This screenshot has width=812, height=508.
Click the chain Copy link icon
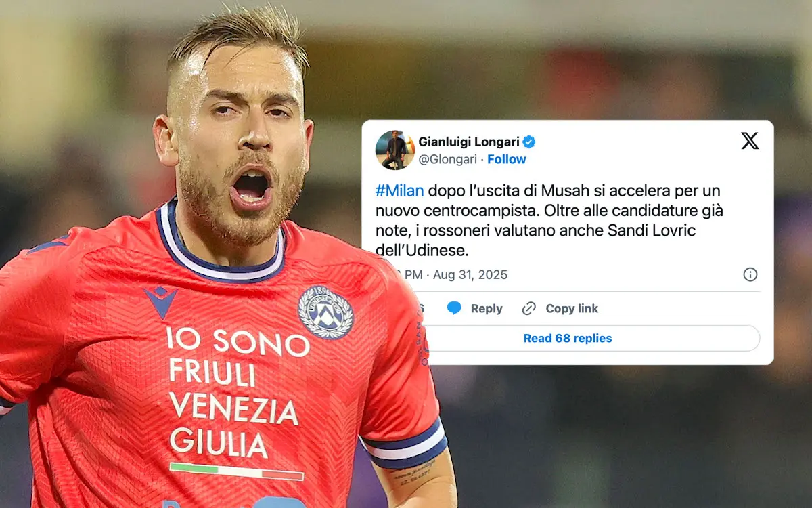[x=529, y=308]
